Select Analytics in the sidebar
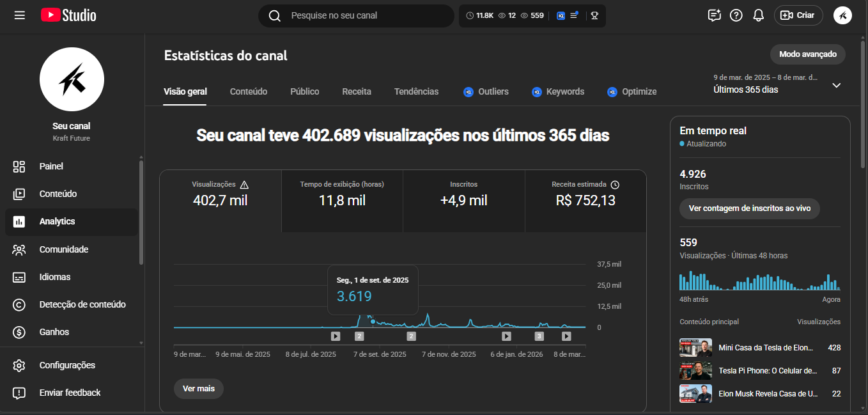Screen dimensions: 868x415 tap(72, 221)
